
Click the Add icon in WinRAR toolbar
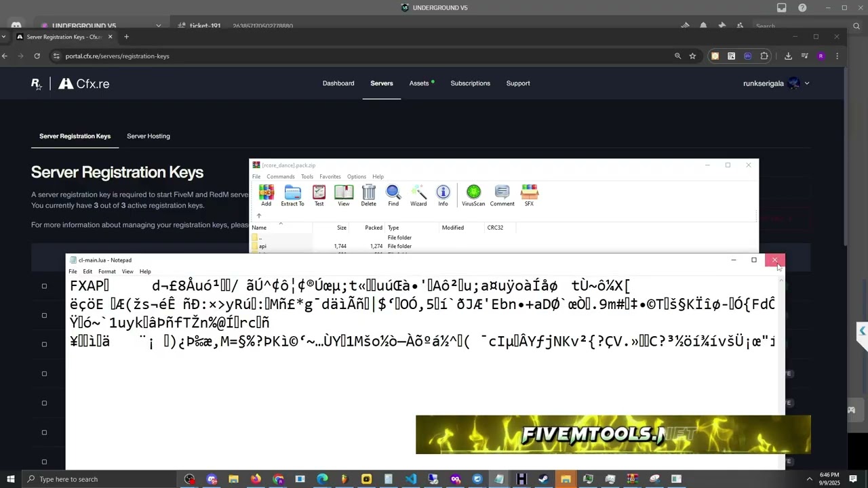266,195
